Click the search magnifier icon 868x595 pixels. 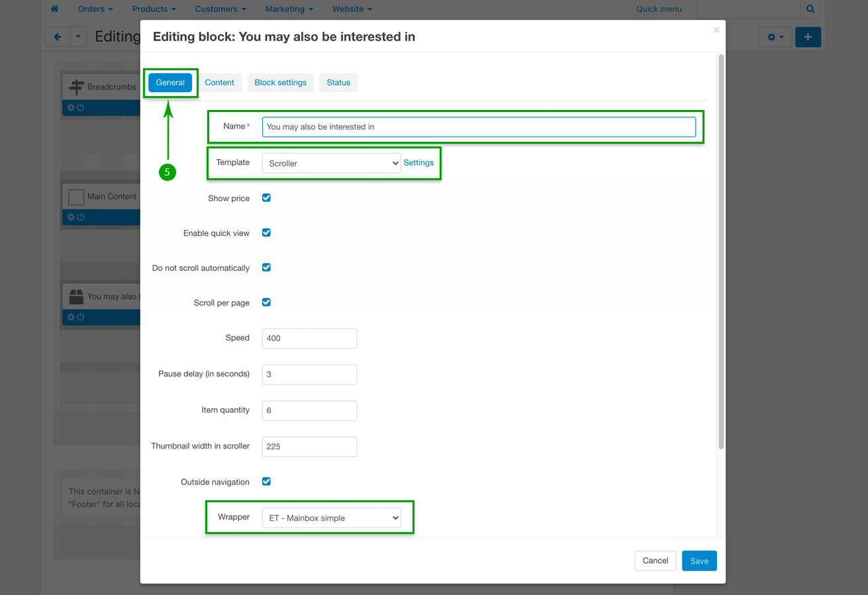pyautogui.click(x=810, y=9)
